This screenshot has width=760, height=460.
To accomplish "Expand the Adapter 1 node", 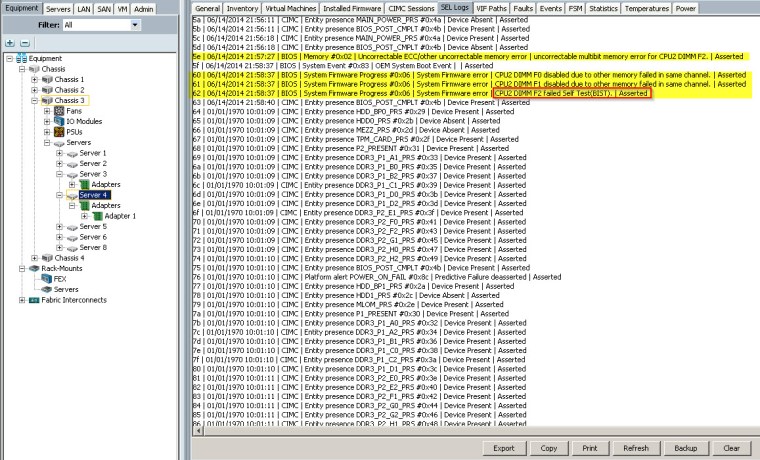I will [x=84, y=216].
